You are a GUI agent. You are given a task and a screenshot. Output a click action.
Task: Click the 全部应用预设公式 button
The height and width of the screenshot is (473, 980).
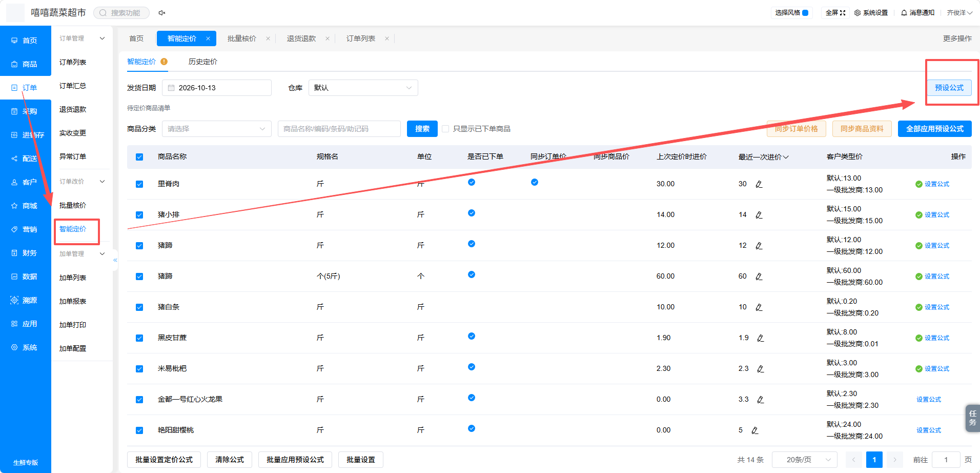tap(935, 129)
